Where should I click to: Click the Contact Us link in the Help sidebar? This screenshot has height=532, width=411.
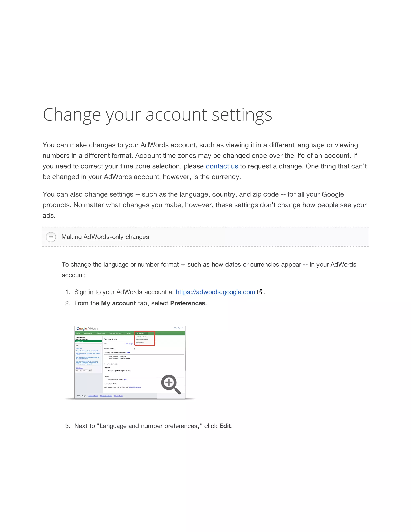click(x=79, y=348)
